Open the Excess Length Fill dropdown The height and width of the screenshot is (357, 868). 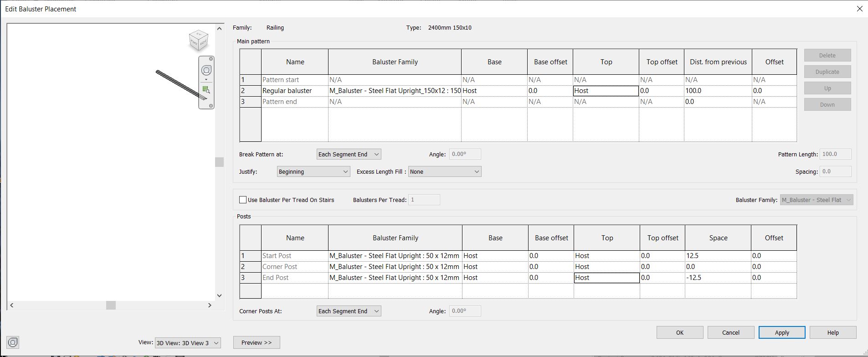(445, 171)
